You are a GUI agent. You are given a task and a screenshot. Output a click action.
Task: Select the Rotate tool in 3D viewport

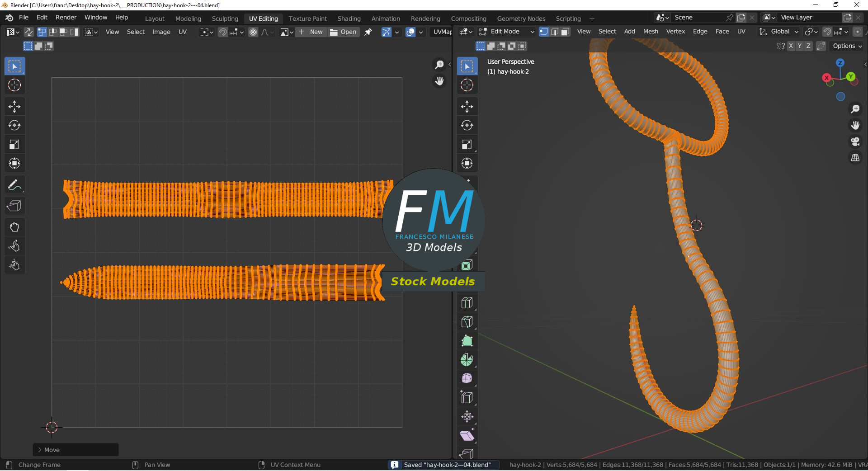point(467,126)
